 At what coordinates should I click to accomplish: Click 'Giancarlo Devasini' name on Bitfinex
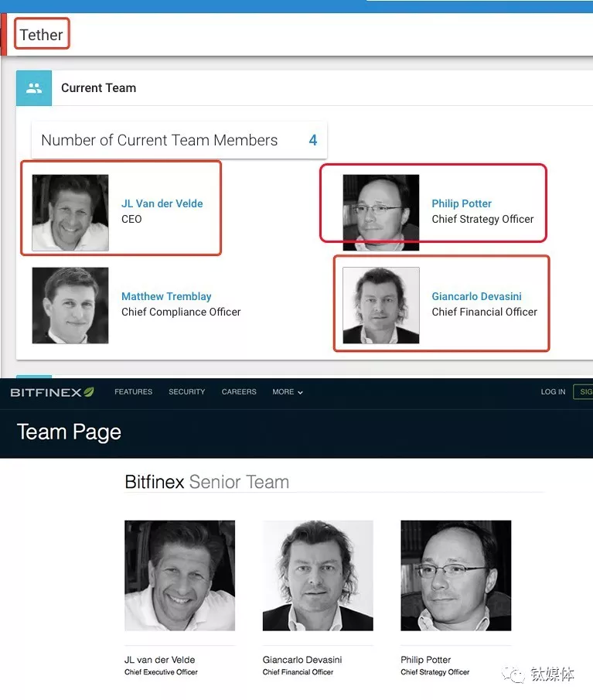302,660
